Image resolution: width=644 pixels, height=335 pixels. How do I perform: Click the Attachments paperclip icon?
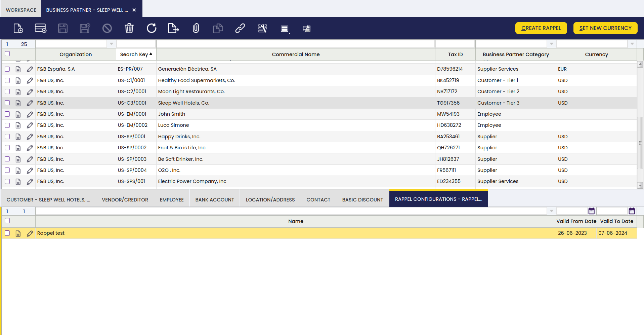pyautogui.click(x=196, y=28)
